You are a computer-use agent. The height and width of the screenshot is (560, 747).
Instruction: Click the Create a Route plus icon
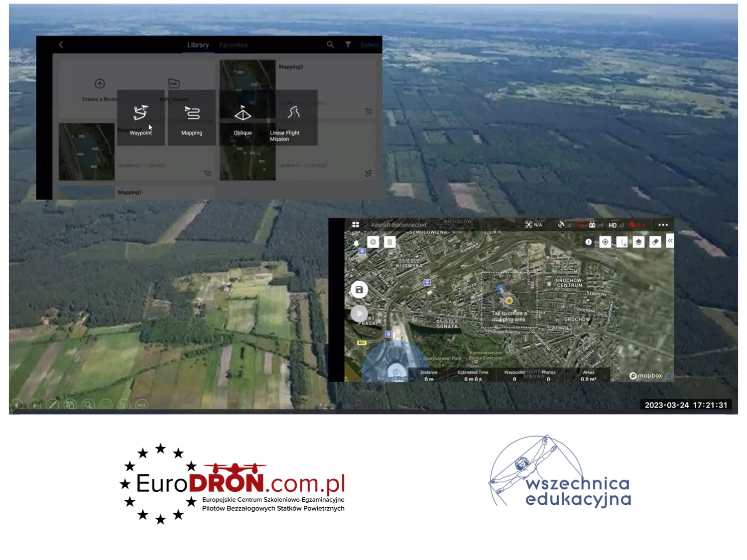pos(100,84)
